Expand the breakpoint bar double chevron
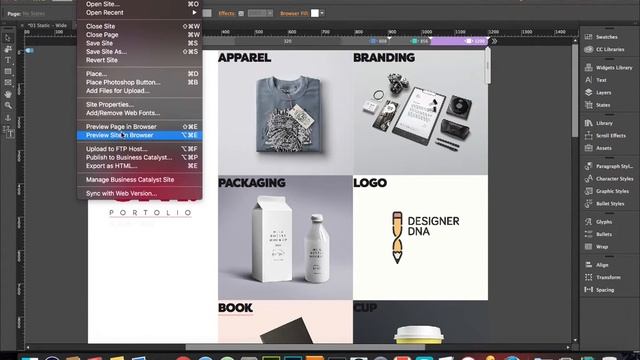Screen dimensions: 640x360 click(494, 41)
